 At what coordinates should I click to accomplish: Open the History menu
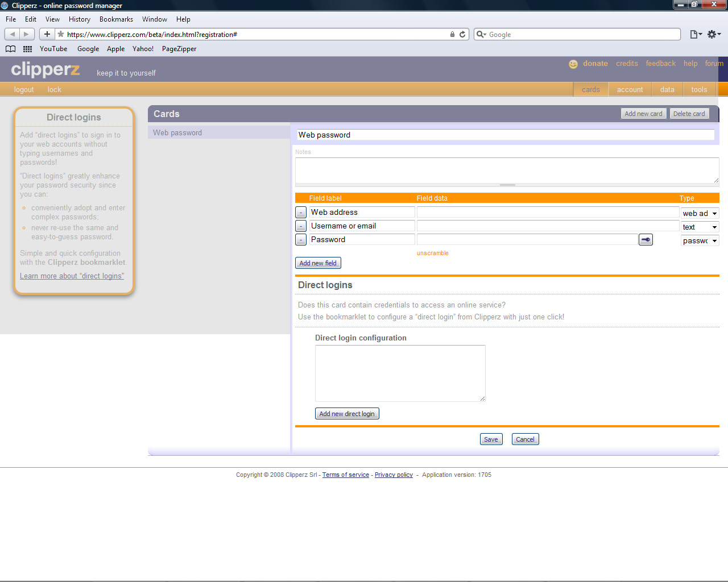80,19
